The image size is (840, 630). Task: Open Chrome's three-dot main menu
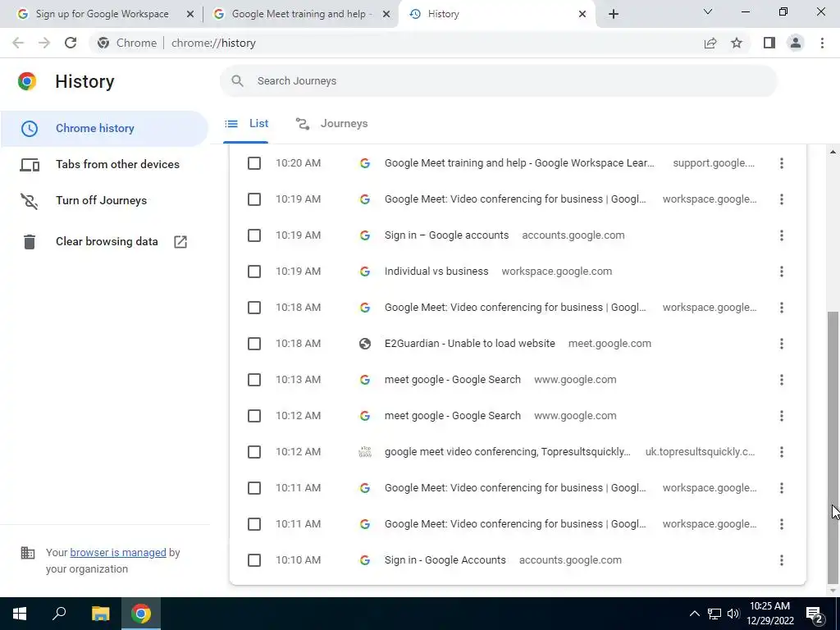tap(822, 43)
